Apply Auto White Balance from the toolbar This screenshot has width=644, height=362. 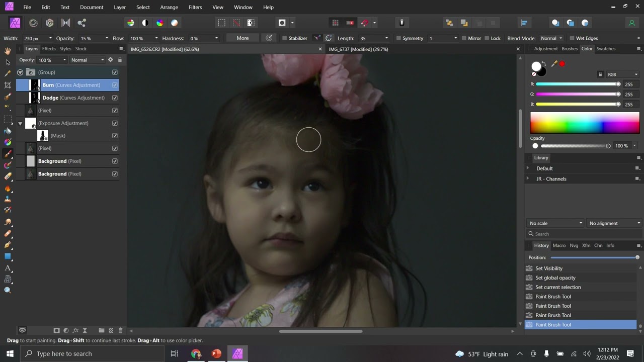coord(174,23)
